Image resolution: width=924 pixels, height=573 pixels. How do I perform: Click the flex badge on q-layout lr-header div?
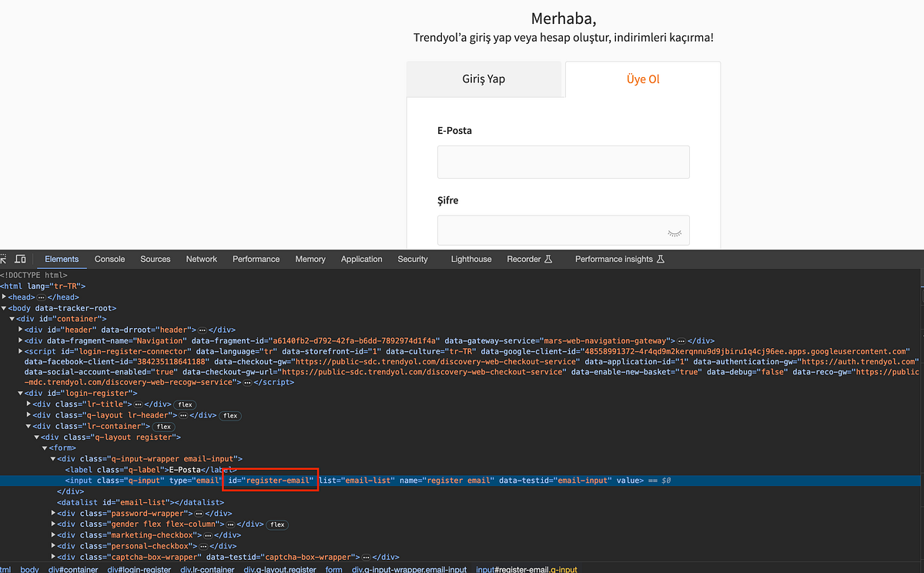(x=231, y=415)
